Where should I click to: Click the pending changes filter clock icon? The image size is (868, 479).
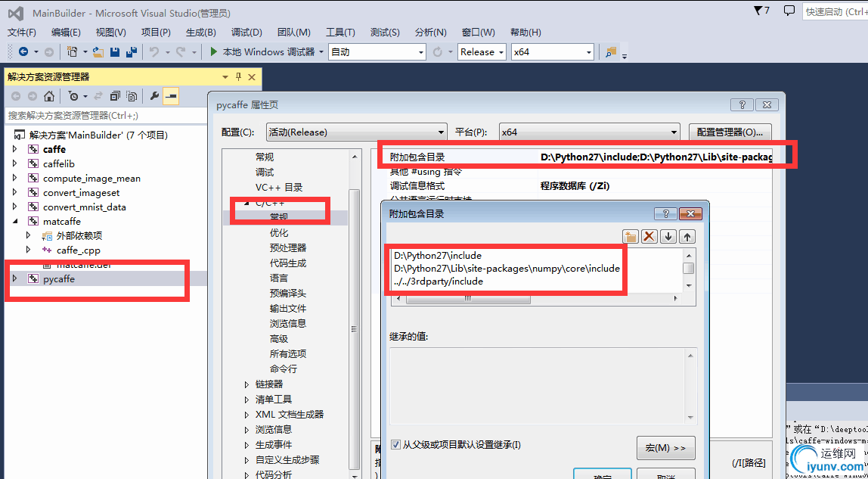click(73, 96)
